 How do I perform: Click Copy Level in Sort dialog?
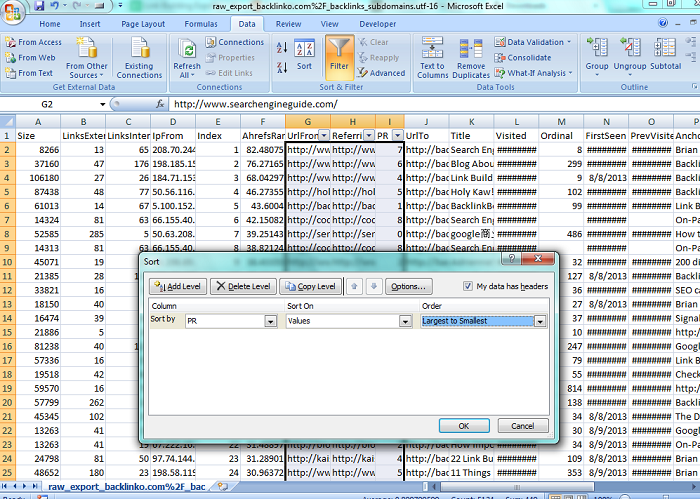point(311,286)
